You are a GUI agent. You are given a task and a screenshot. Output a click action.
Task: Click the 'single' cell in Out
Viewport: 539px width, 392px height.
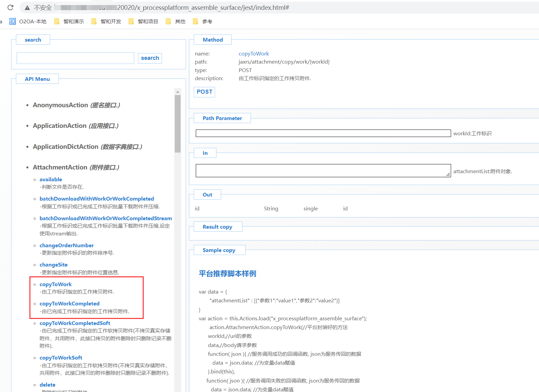pyautogui.click(x=311, y=209)
